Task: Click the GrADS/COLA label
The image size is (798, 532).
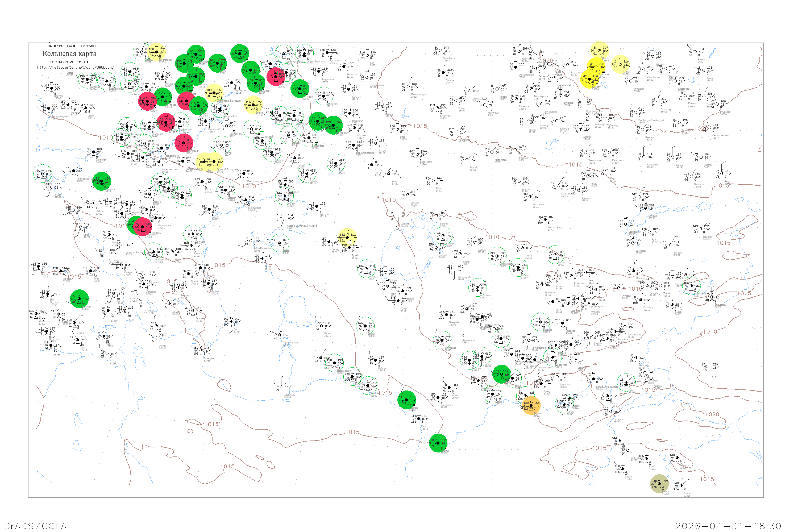Action: point(35,526)
